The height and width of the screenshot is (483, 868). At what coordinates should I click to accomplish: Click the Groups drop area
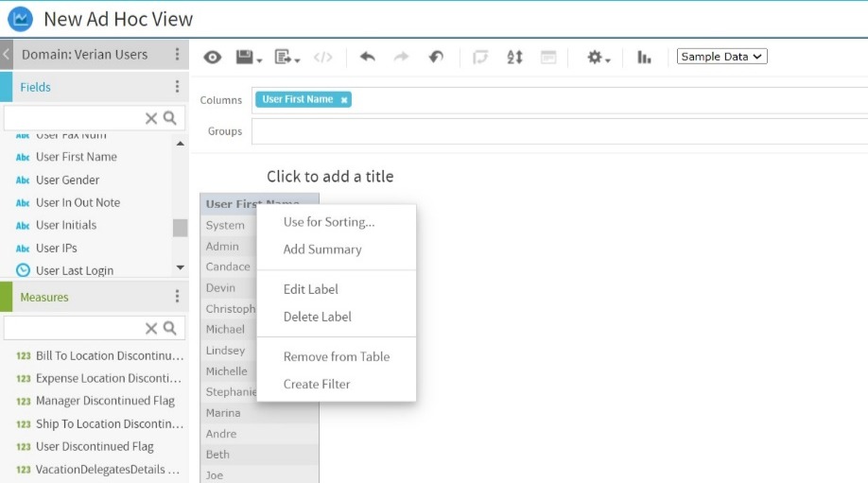560,131
